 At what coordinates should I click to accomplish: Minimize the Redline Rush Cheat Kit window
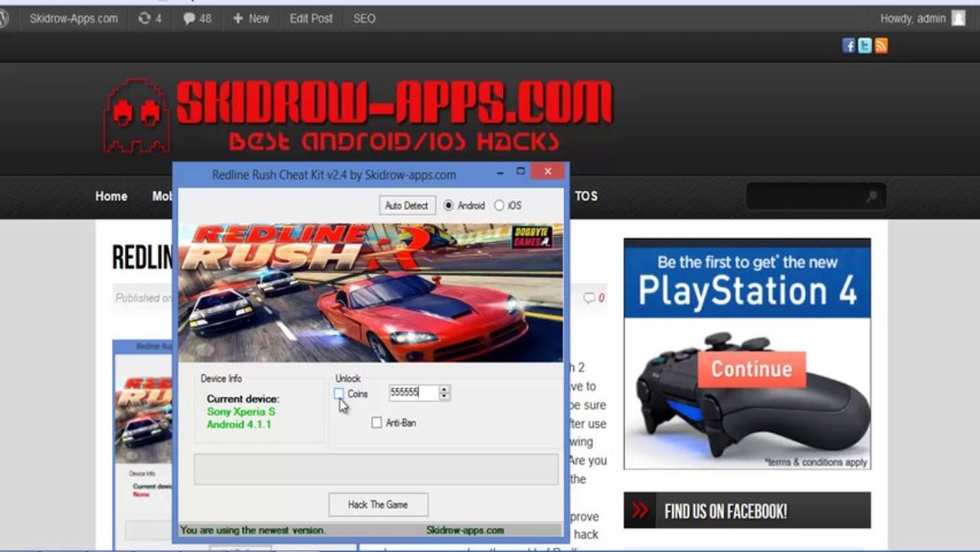point(500,172)
